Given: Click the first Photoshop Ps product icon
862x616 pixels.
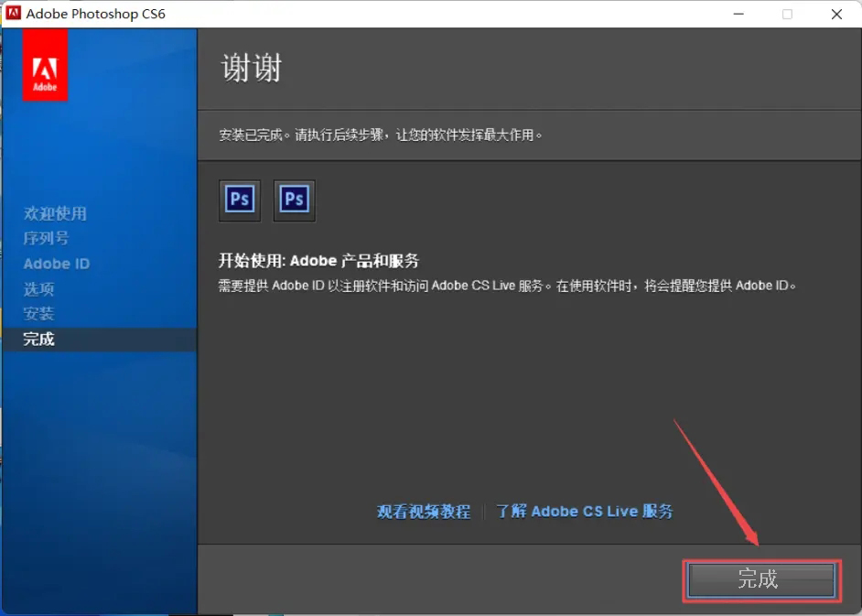Looking at the screenshot, I should [239, 200].
